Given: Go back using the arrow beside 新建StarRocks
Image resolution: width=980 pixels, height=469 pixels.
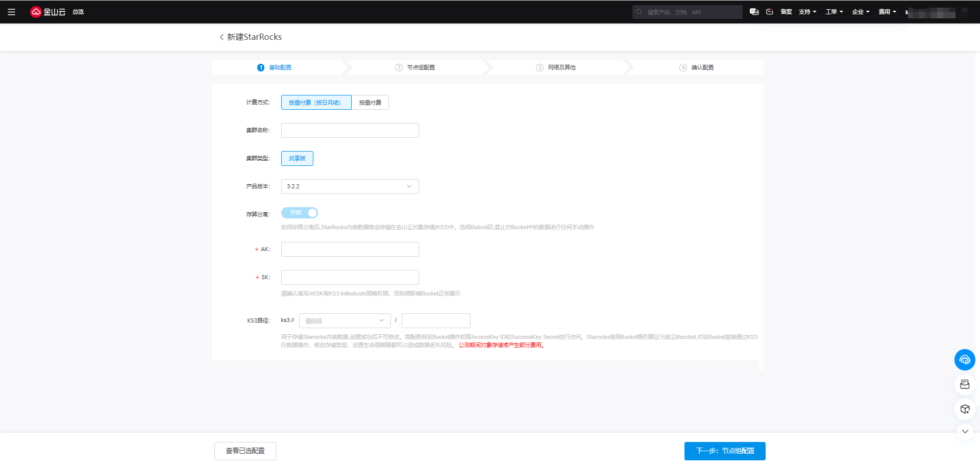Looking at the screenshot, I should pyautogui.click(x=222, y=37).
